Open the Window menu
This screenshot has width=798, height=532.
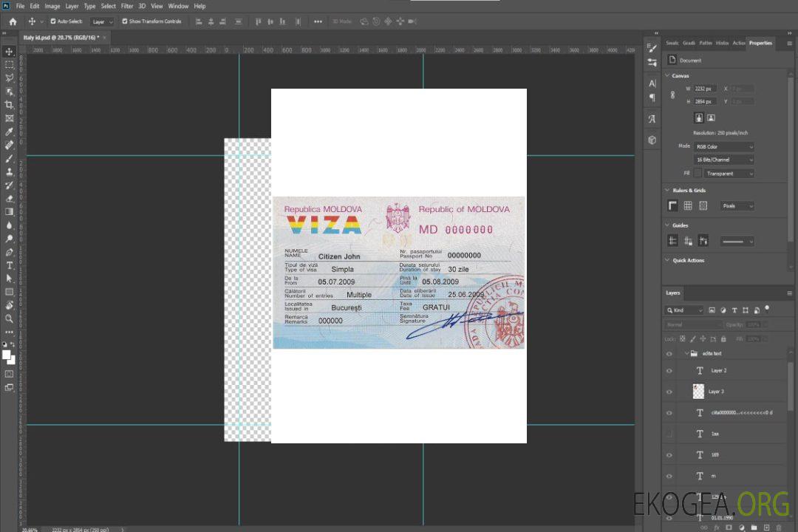(178, 6)
